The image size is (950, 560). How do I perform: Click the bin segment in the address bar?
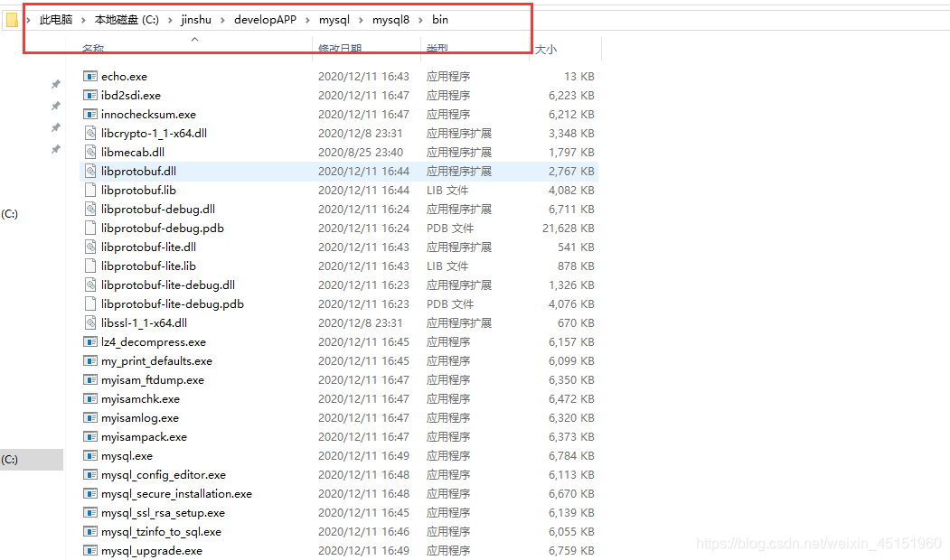point(440,20)
